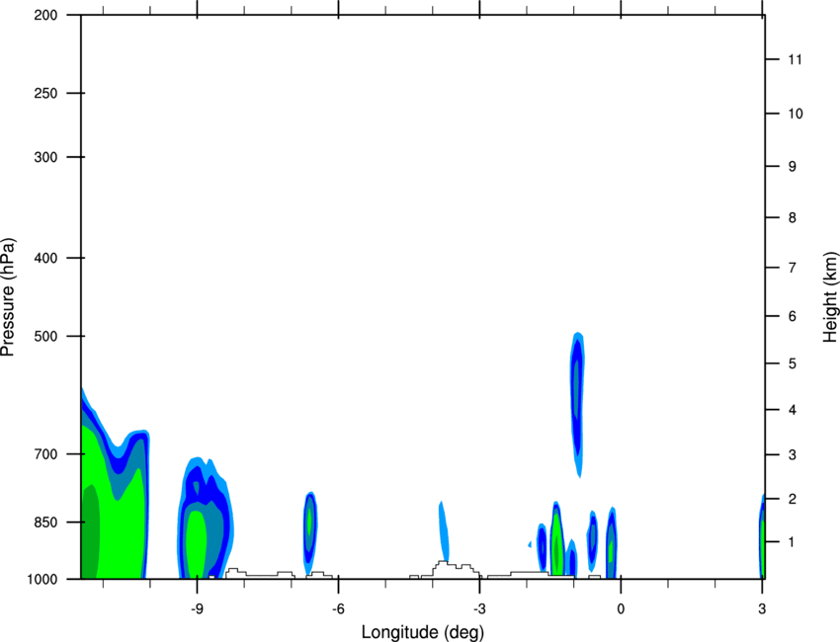Viewport: 840px width, 642px height.
Task: Click the 200 pressure tick label
Action: (x=45, y=15)
